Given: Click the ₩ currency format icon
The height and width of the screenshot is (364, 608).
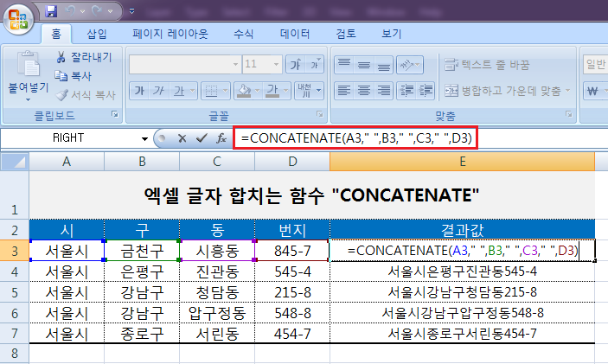Looking at the screenshot, I should (x=592, y=91).
